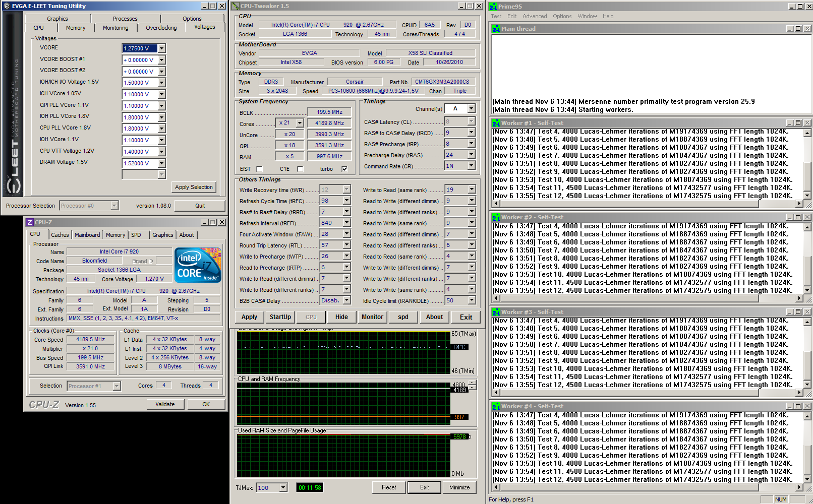Switch to E-LEET Overclocking tab

coord(161,28)
